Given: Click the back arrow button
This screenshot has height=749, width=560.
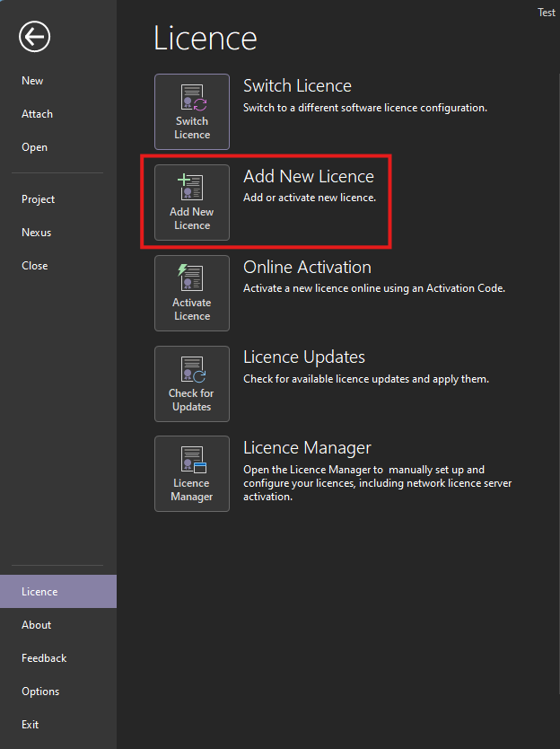Looking at the screenshot, I should [x=33, y=37].
